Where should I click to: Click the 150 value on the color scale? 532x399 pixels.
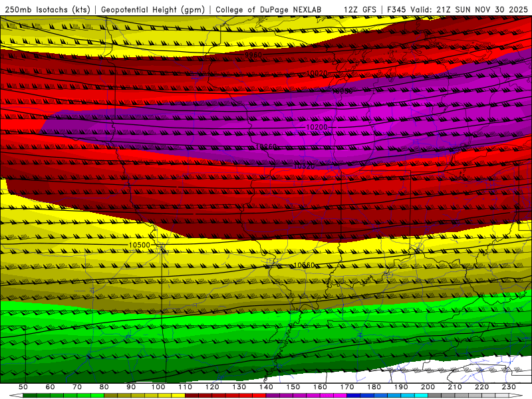[293, 387]
